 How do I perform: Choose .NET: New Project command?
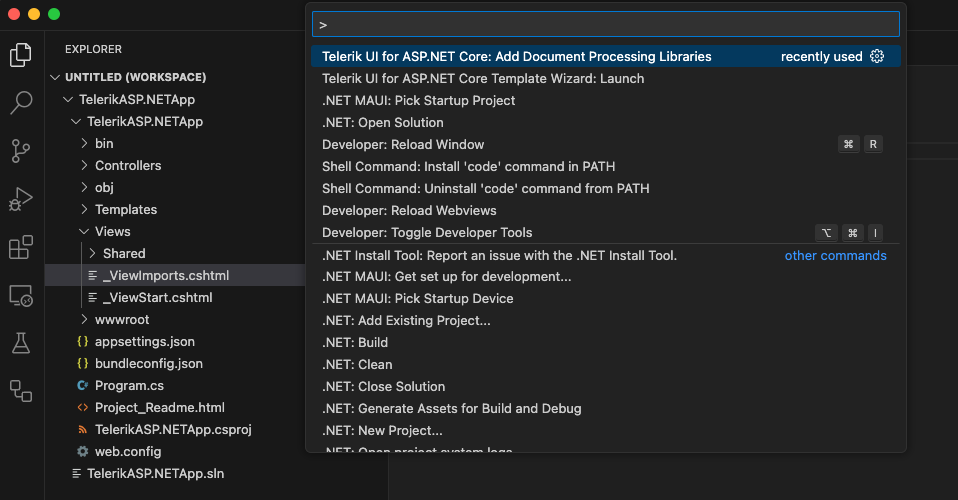[x=605, y=430]
